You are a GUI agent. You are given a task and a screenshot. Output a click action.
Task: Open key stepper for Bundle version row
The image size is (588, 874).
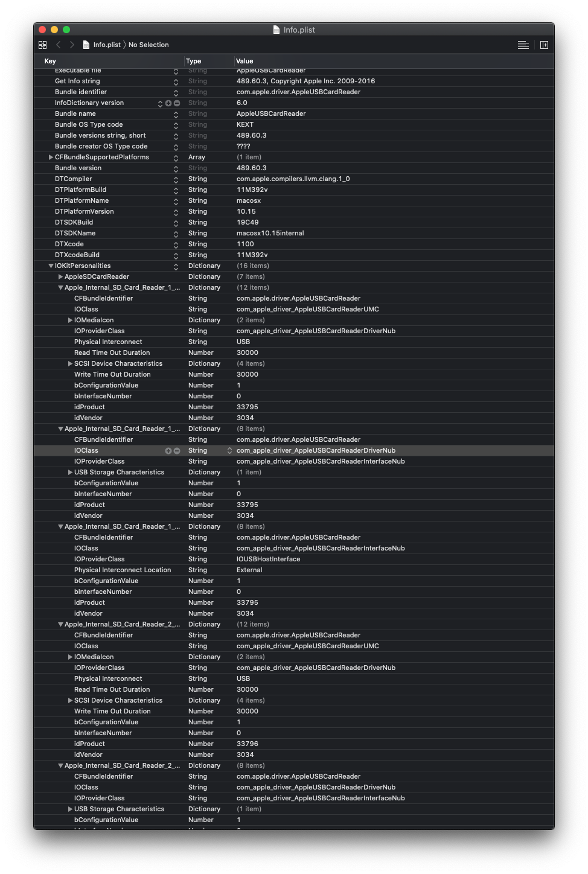(x=176, y=168)
